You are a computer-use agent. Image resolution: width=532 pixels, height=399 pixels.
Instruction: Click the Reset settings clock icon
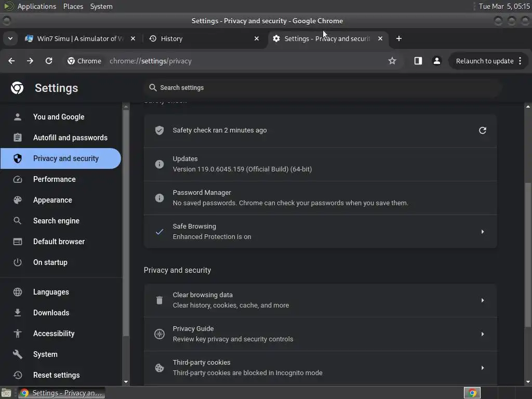coord(18,375)
